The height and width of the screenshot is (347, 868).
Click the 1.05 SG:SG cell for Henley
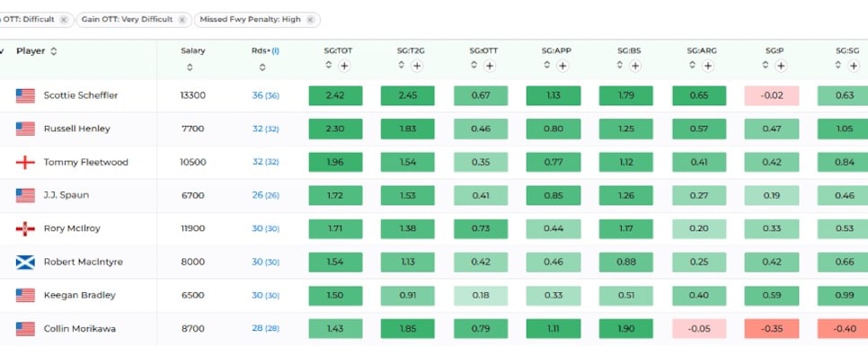coord(843,129)
